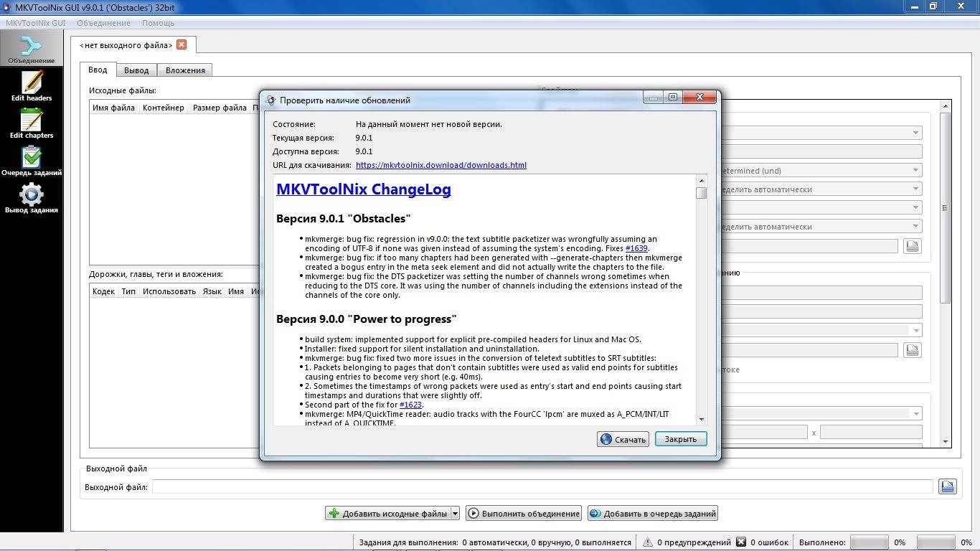Click the properties panel vertical scrollbar thumb
Screen dimensions: 980x551
point(946,208)
